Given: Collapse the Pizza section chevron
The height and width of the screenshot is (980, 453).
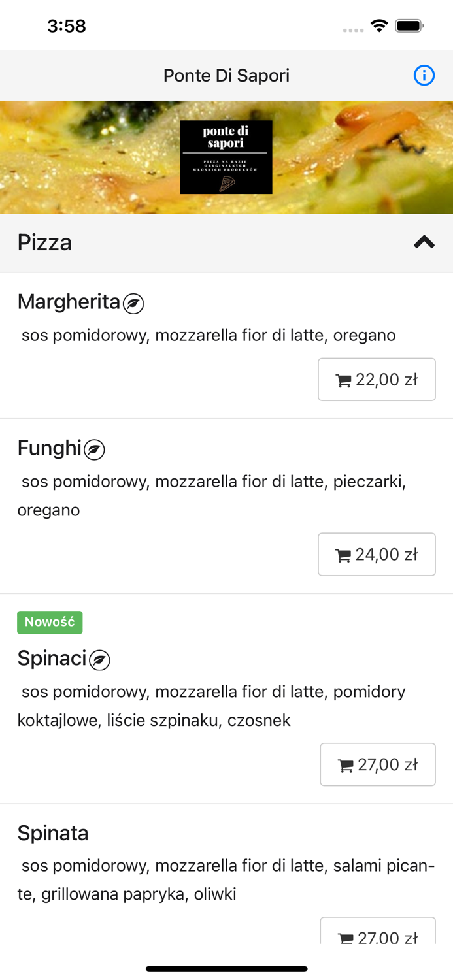Looking at the screenshot, I should pyautogui.click(x=424, y=242).
